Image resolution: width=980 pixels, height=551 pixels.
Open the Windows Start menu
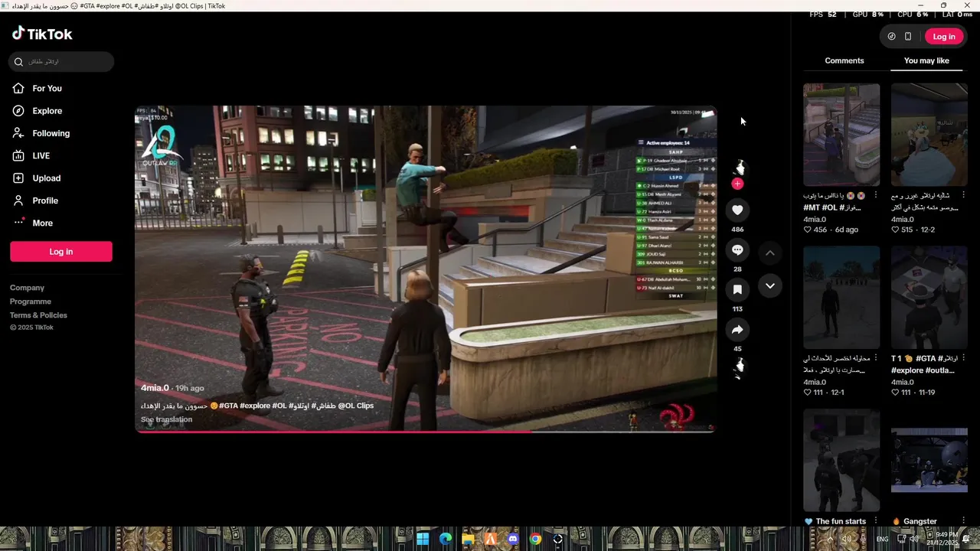click(x=423, y=539)
